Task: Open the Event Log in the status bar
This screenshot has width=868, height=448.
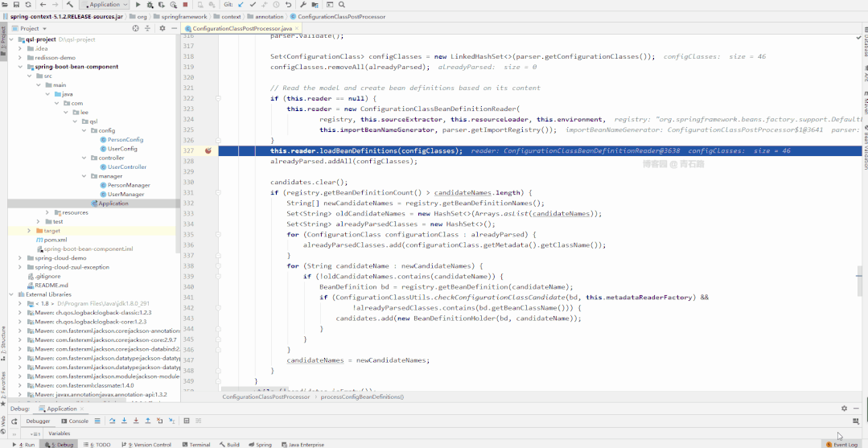Action: 841,444
